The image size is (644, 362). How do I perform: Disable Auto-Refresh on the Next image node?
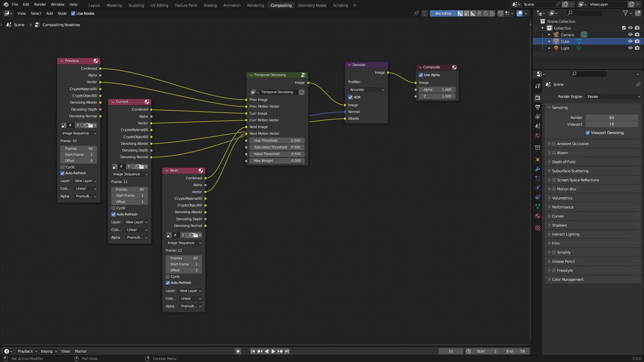[x=168, y=282]
